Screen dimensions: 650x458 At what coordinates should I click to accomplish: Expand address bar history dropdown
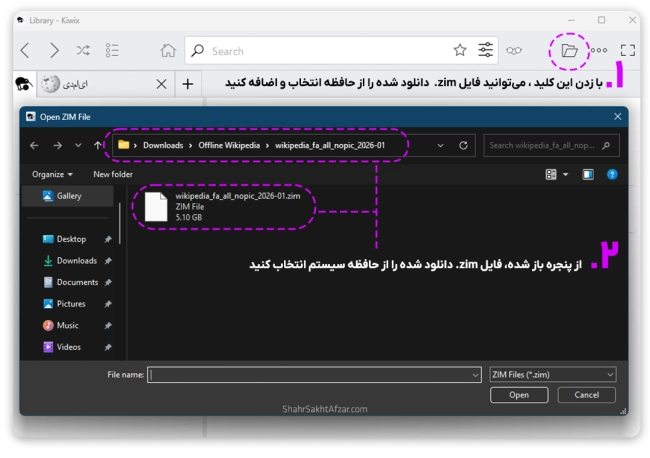pyautogui.click(x=440, y=145)
